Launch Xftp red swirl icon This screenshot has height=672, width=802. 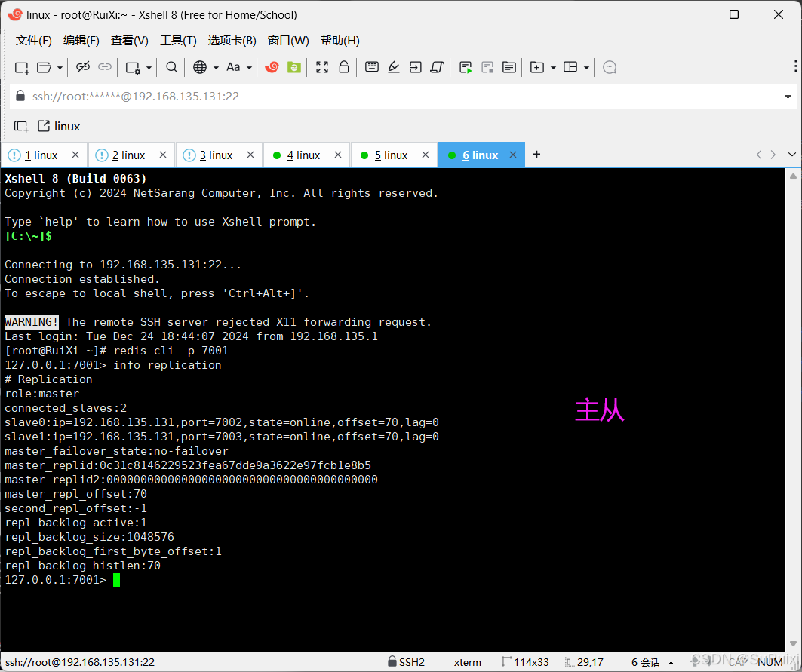click(x=272, y=67)
